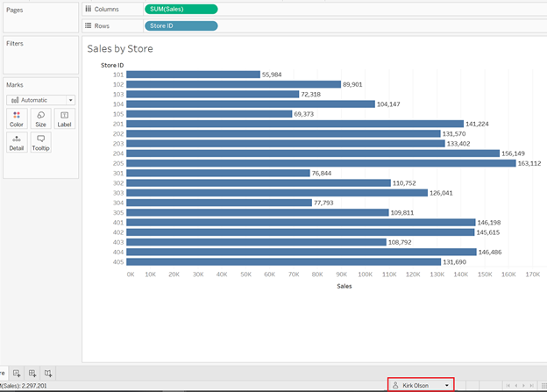Add a new dashboard tab
Viewport: 547px width, 392px height.
point(32,374)
